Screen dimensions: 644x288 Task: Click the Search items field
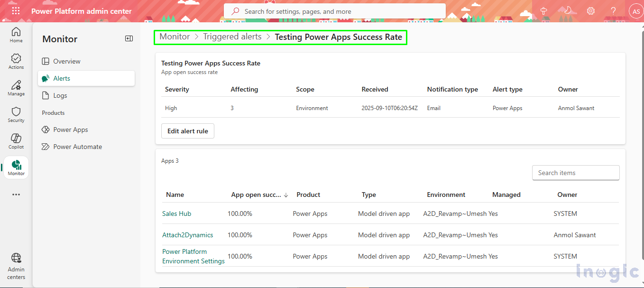(575, 172)
